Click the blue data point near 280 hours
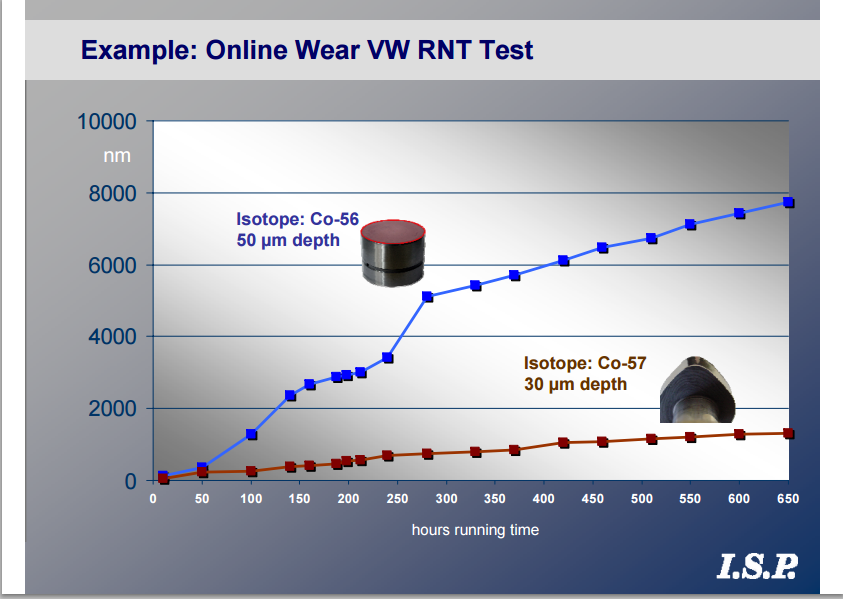Image resolution: width=843 pixels, height=599 pixels. pyautogui.click(x=428, y=297)
